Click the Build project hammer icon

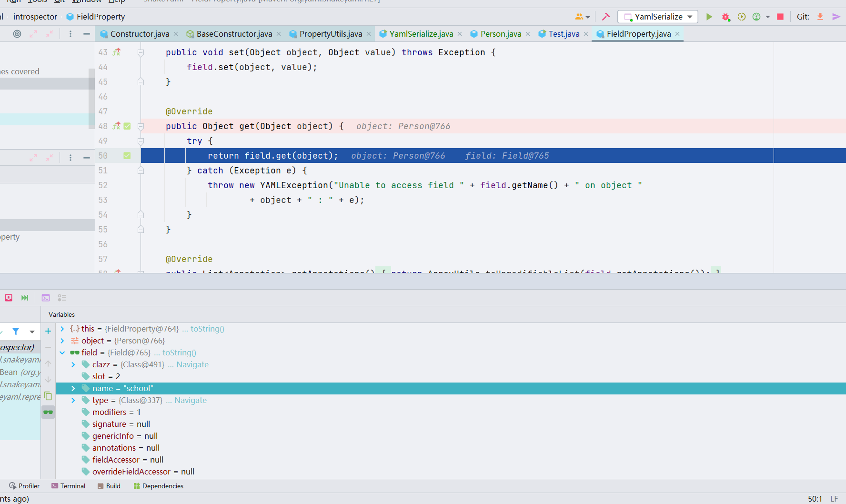pos(605,17)
